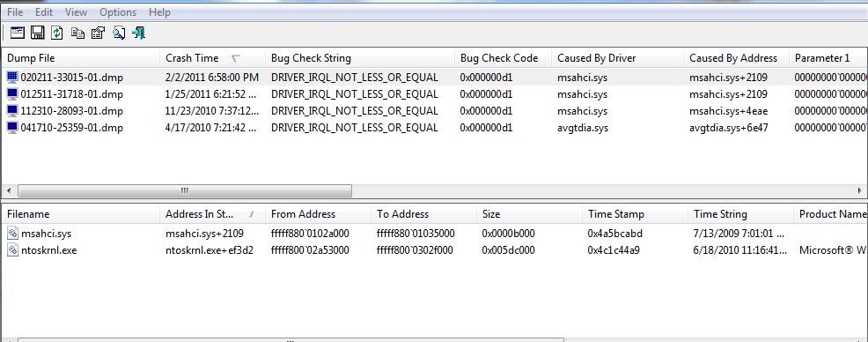
Task: Sort by To Address column header
Action: pyautogui.click(x=424, y=214)
